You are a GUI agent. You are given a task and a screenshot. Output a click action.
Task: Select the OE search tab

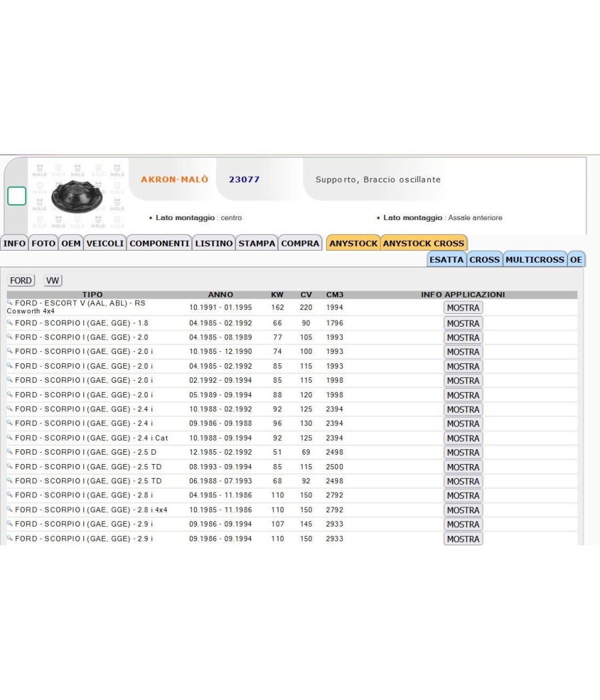tap(576, 259)
